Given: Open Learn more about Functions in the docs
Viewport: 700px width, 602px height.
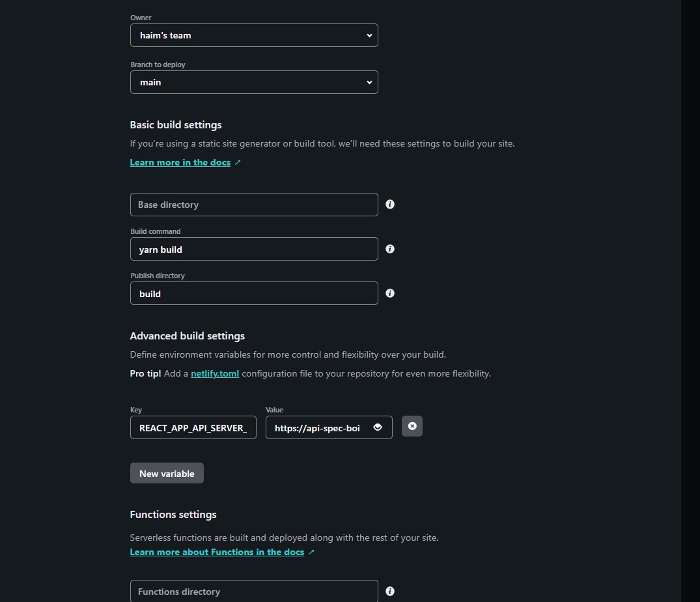Looking at the screenshot, I should click(x=217, y=552).
